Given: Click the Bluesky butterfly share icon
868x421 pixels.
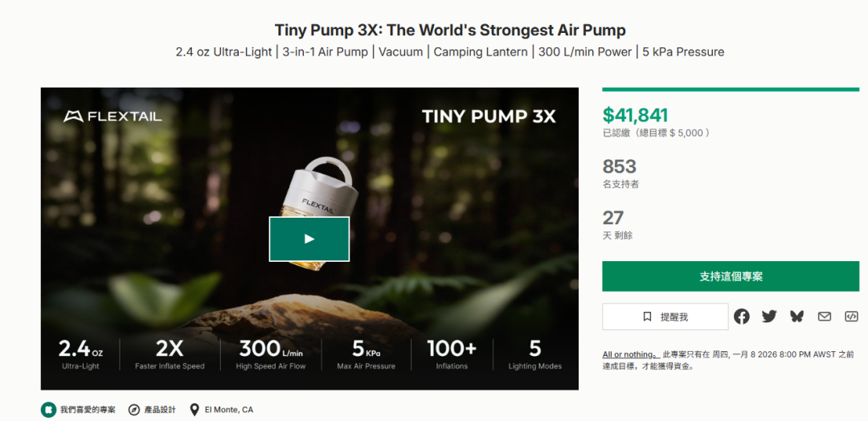Looking at the screenshot, I should pyautogui.click(x=796, y=317).
